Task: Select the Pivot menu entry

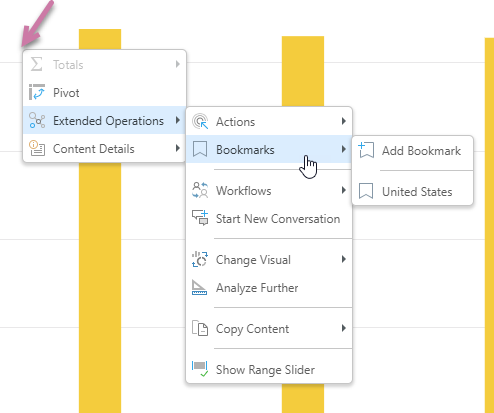Action: [x=104, y=92]
